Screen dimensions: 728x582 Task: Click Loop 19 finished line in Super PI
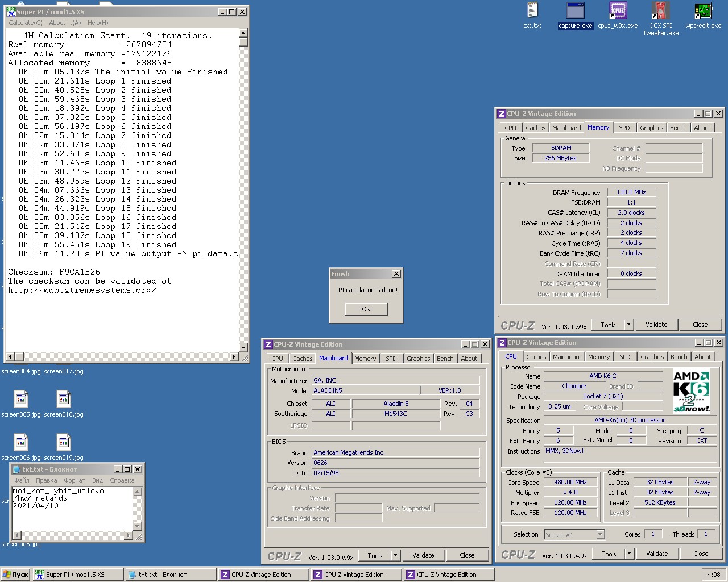(97, 244)
